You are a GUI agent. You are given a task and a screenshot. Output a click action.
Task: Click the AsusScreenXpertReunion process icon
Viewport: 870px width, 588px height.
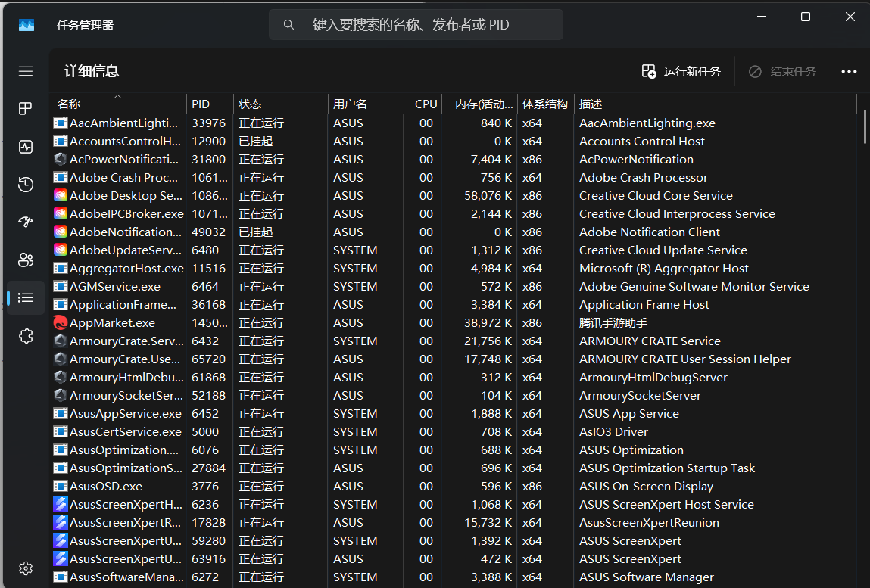click(x=61, y=523)
